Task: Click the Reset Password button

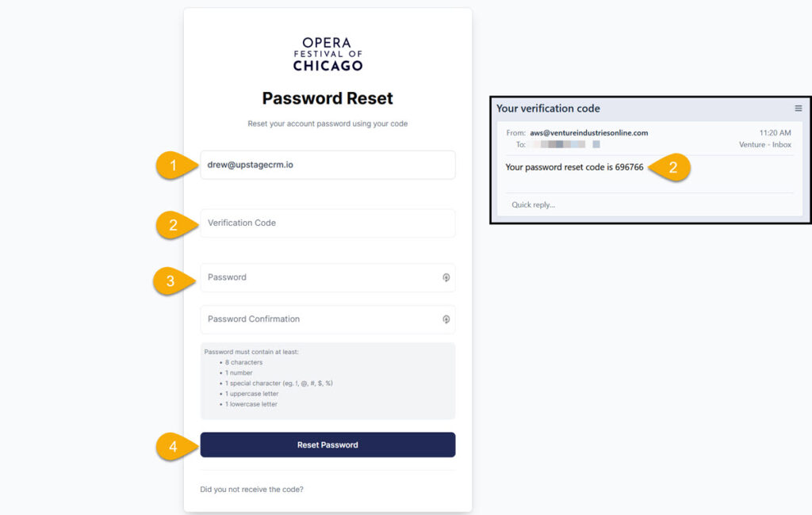Action: point(327,444)
